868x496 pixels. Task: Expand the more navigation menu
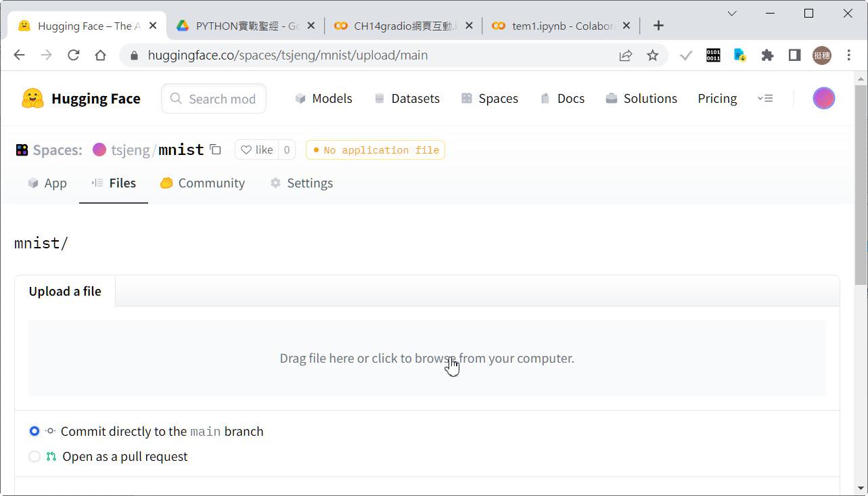tap(765, 98)
